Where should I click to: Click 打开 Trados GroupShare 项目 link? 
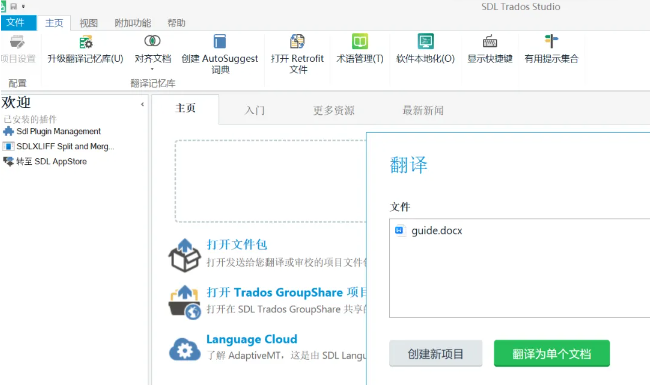[287, 292]
